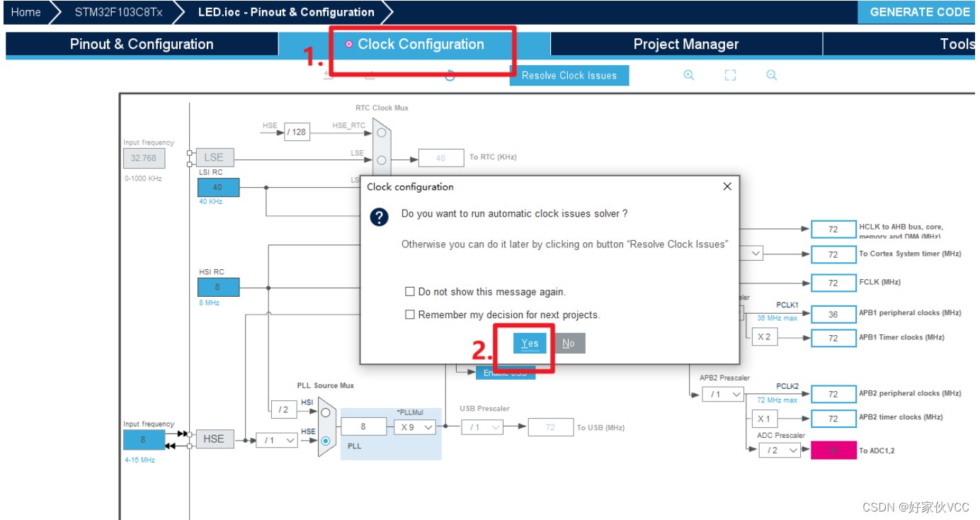
Task: Check Do not show this message again
Action: pos(409,291)
